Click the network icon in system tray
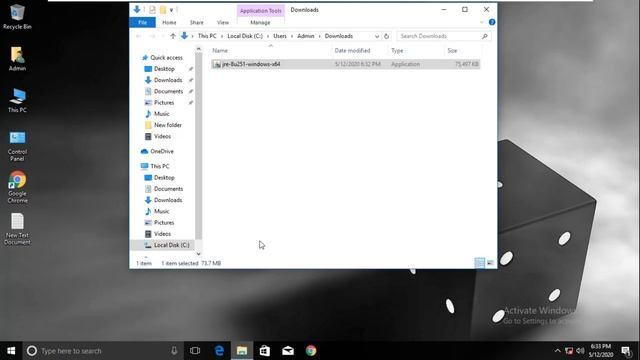 [x=569, y=351]
